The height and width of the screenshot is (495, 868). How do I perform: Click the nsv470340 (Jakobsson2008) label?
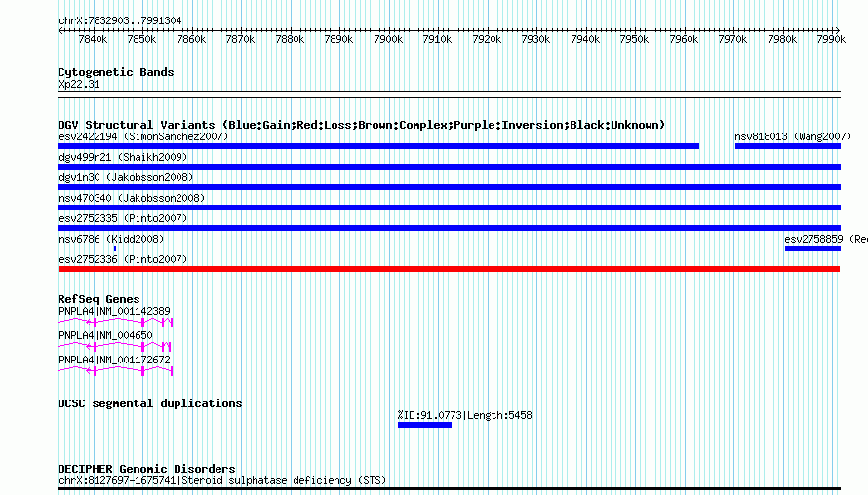[x=132, y=198]
